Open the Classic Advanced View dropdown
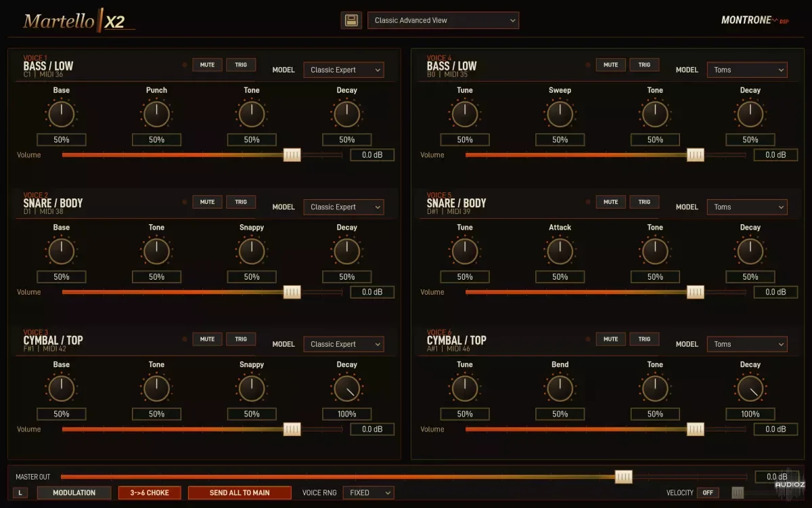The height and width of the screenshot is (508, 812). 443,20
